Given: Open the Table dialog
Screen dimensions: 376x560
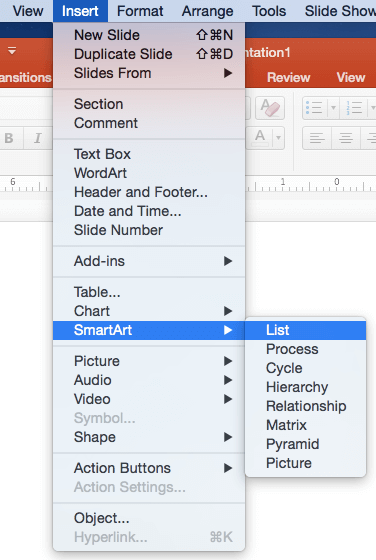Looking at the screenshot, I should click(149, 292).
